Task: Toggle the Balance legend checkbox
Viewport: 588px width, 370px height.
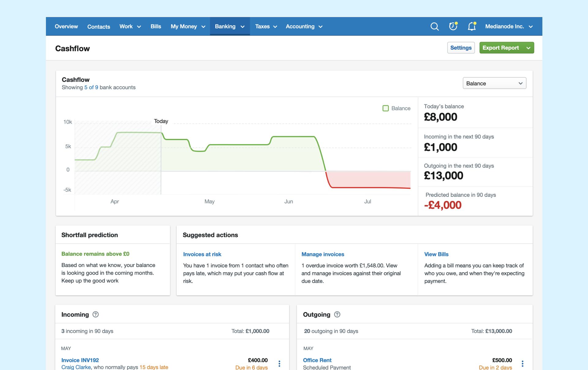Action: [x=386, y=108]
